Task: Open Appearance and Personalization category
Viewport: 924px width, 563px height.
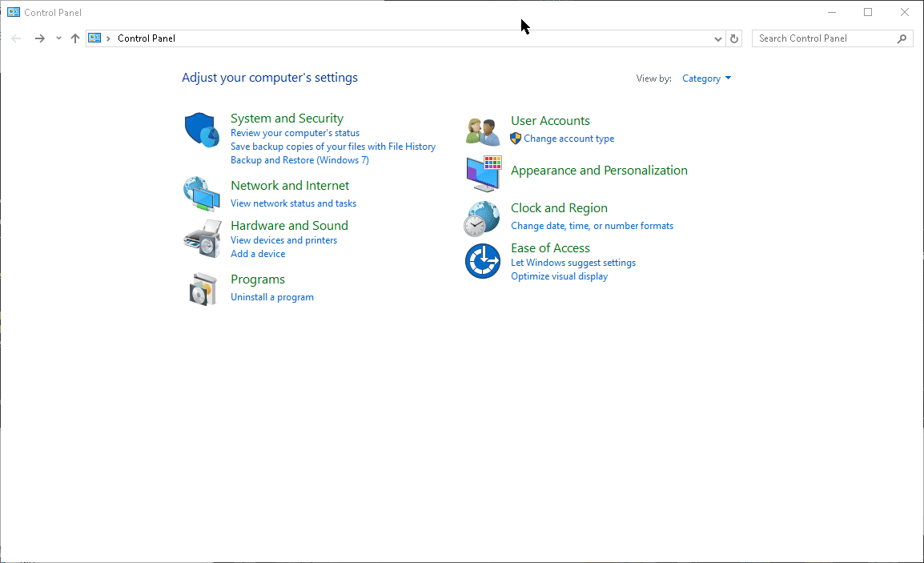Action: point(599,171)
